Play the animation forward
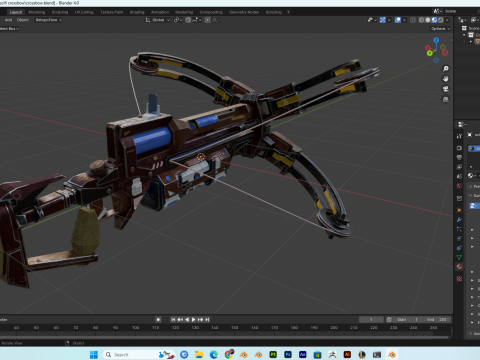480x360 pixels. pyautogui.click(x=193, y=319)
